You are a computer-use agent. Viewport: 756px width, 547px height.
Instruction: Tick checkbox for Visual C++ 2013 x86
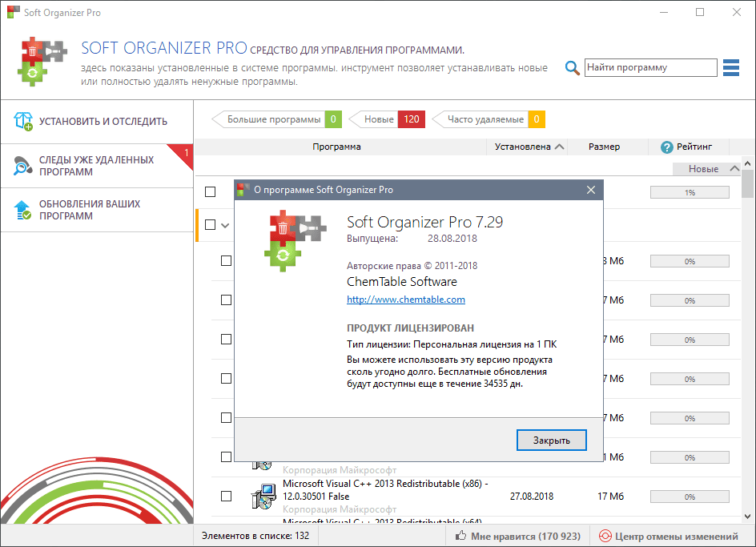point(226,496)
